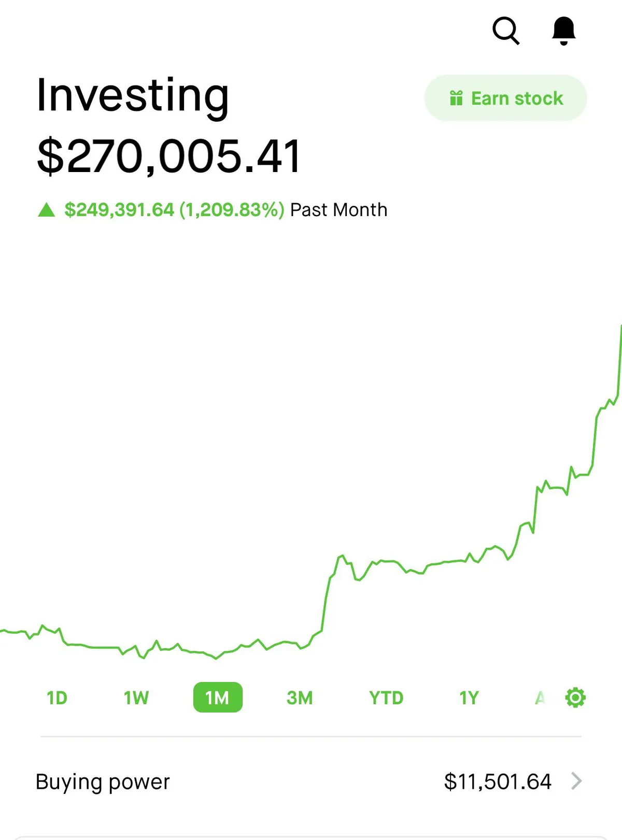The image size is (622, 840).
Task: Switch chart to 1W range
Action: [136, 698]
